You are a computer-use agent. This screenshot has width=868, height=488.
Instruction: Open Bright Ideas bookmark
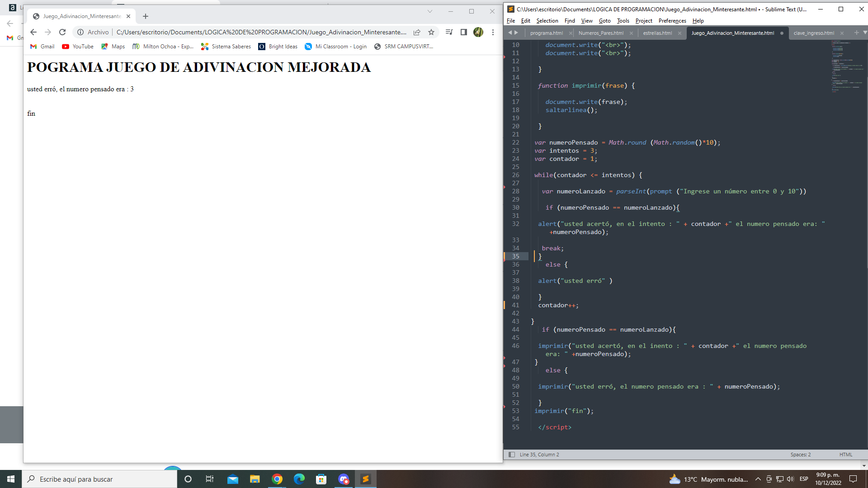point(278,47)
